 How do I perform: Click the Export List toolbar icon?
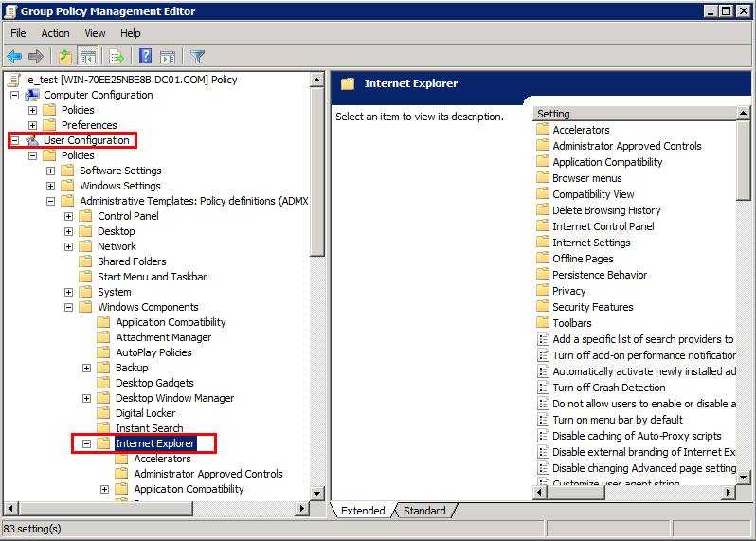117,57
